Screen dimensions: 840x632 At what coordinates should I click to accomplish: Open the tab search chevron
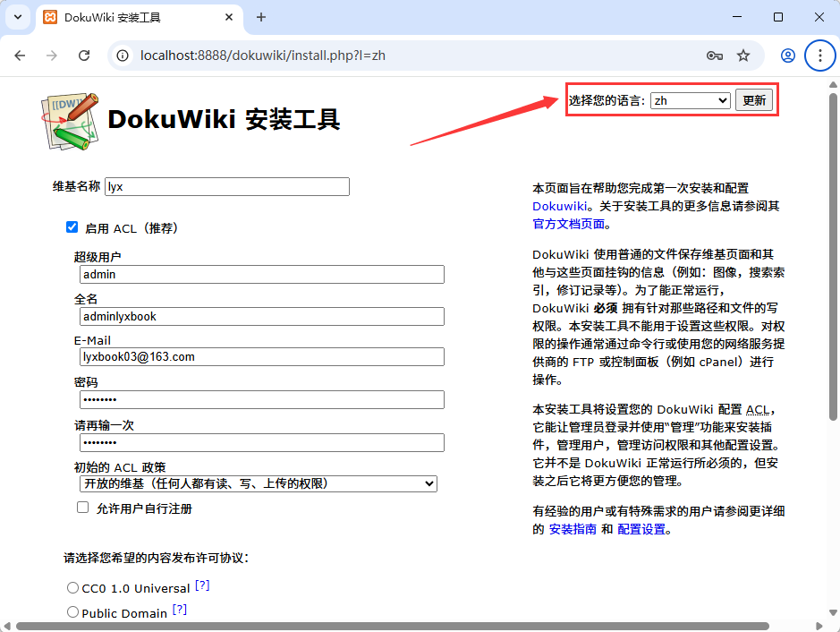tap(18, 17)
